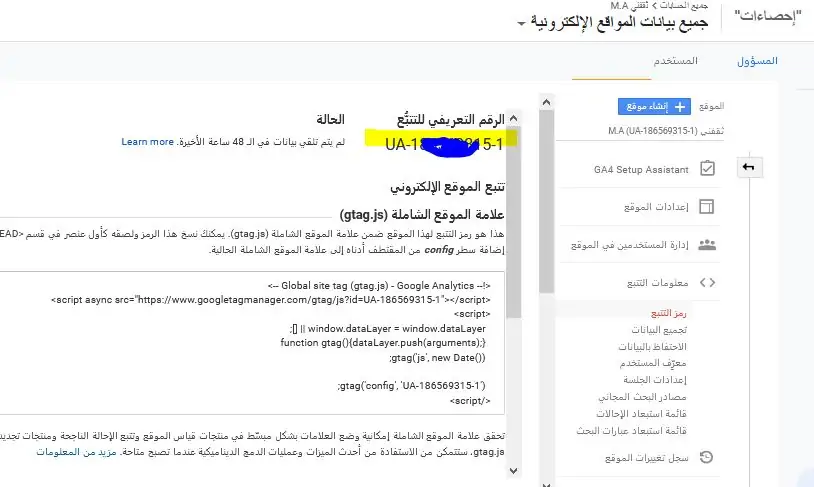Click the GA4 Setup Assistant checkbox icon
814x487 pixels.
click(x=707, y=169)
